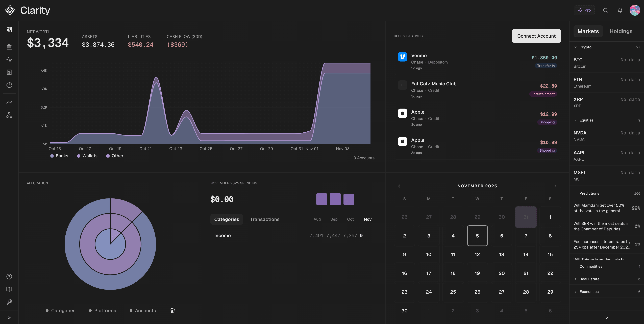This screenshot has height=324, width=644.
Task: Switch to the Holdings tab
Action: [621, 31]
